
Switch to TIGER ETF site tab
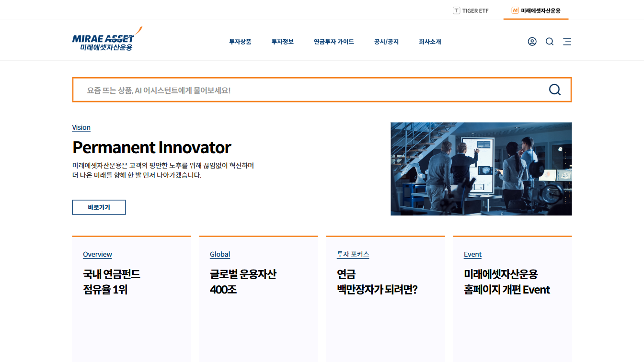coord(471,11)
